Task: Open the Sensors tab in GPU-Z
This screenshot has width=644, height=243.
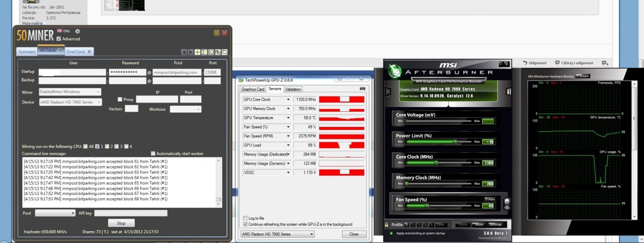Action: 275,89
